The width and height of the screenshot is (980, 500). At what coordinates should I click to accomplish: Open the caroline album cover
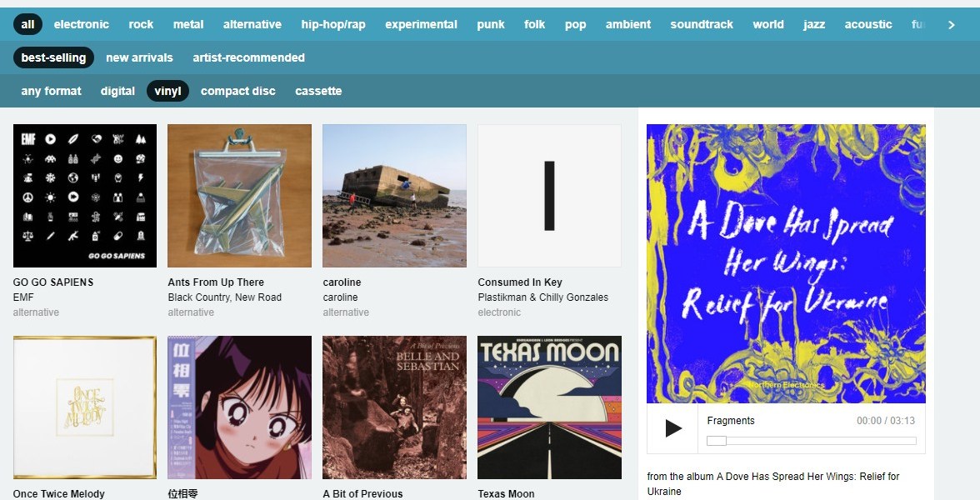click(394, 196)
